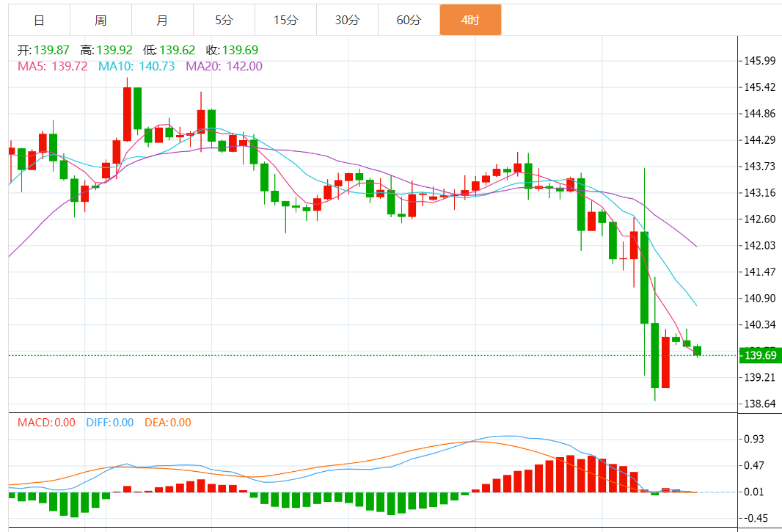Select the 15分 interval tab
The width and height of the screenshot is (782, 532).
pyautogui.click(x=286, y=20)
